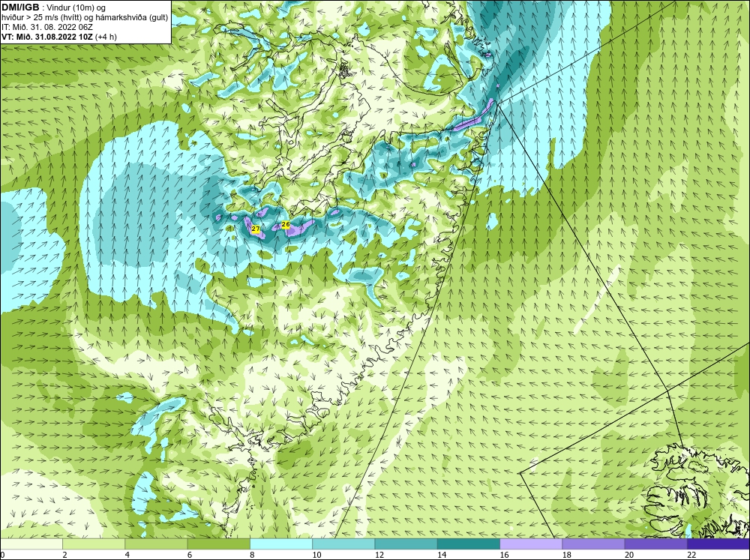Click the yellow gust label 26
The height and width of the screenshot is (560, 750).
point(286,224)
